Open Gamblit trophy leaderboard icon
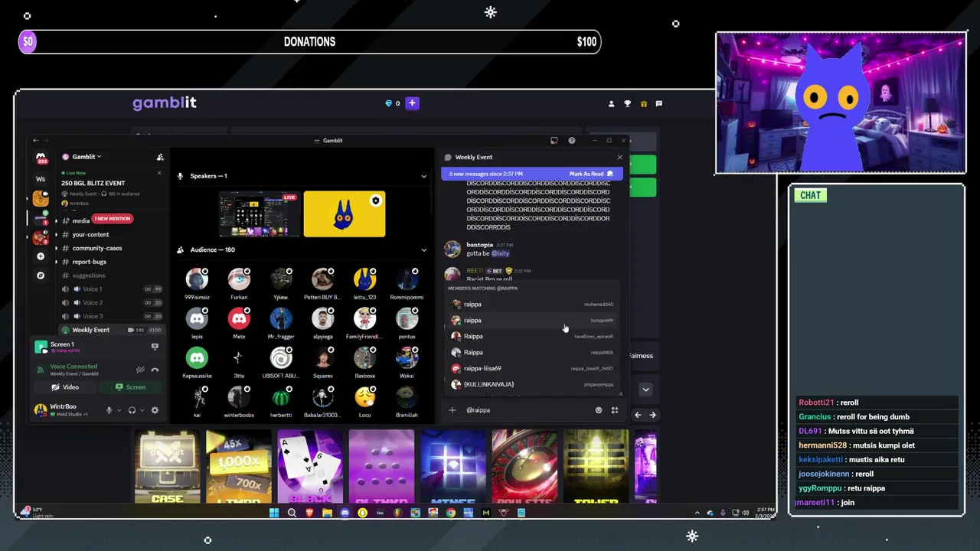 (x=627, y=103)
